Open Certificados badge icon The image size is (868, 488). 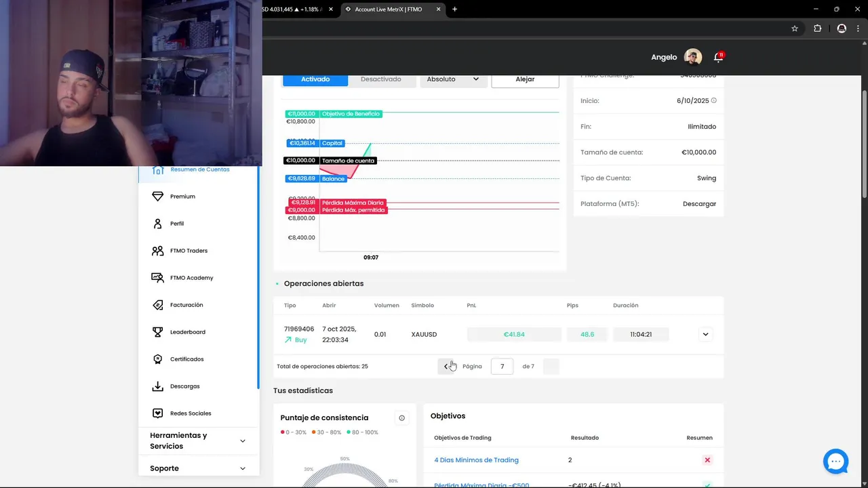[x=157, y=359]
